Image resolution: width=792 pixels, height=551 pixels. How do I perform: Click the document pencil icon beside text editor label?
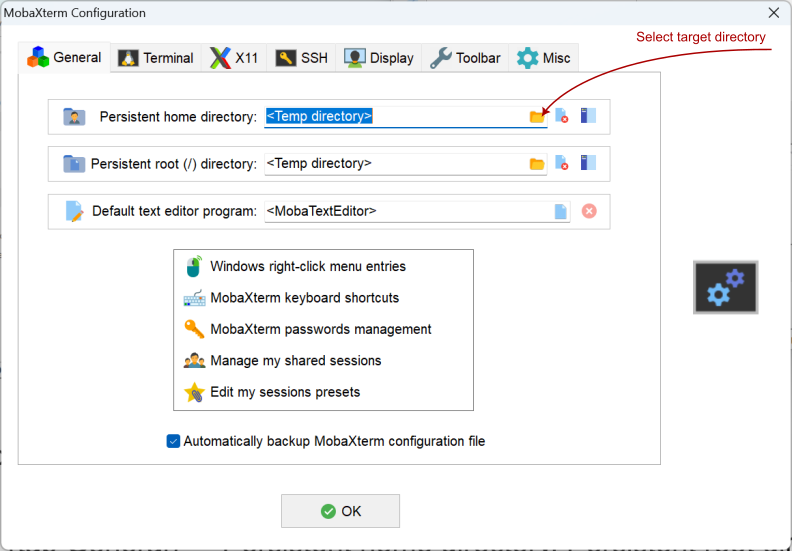[x=74, y=212]
